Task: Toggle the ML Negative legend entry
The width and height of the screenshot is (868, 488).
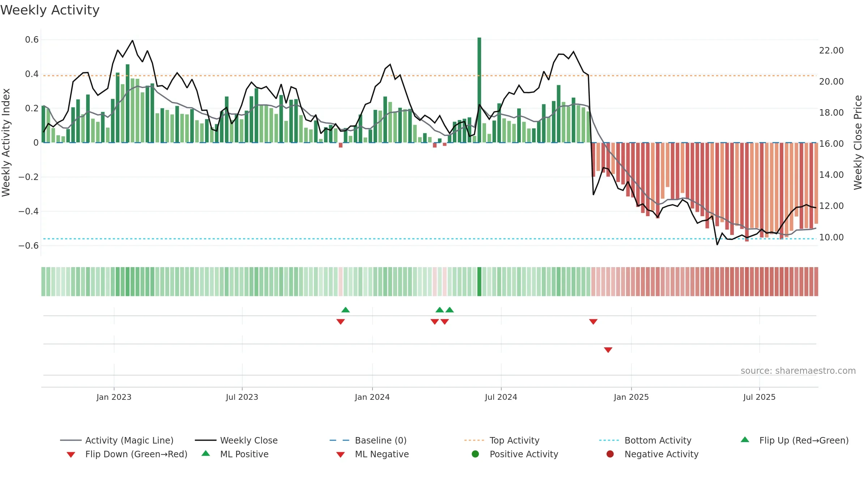Action: pos(373,454)
